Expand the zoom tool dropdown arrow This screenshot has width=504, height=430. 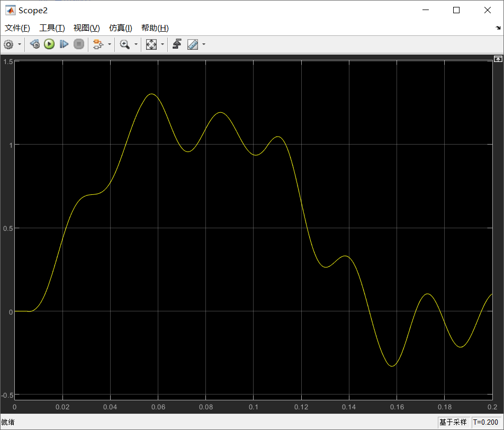[136, 44]
